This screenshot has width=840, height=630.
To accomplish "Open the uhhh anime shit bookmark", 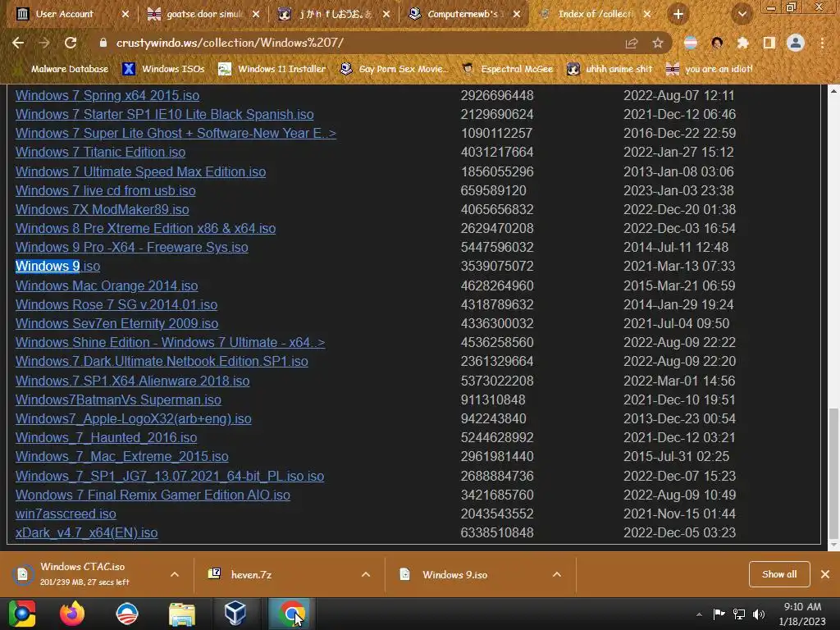I will [x=609, y=69].
